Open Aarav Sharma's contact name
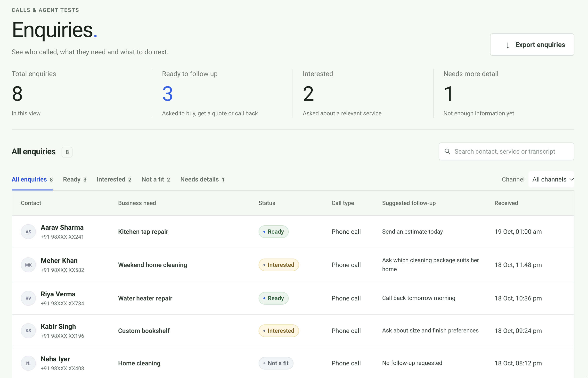The width and height of the screenshot is (588, 378). (x=62, y=228)
